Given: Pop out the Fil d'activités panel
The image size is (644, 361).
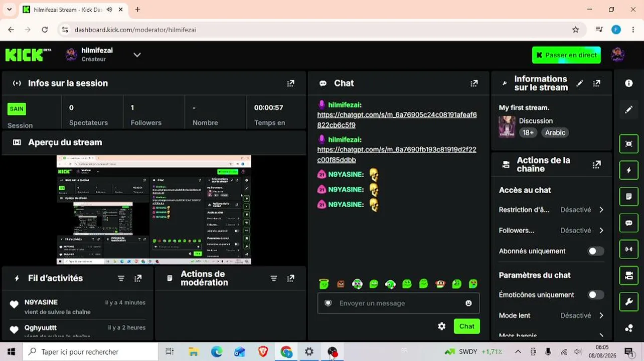Looking at the screenshot, I should pyautogui.click(x=138, y=278).
